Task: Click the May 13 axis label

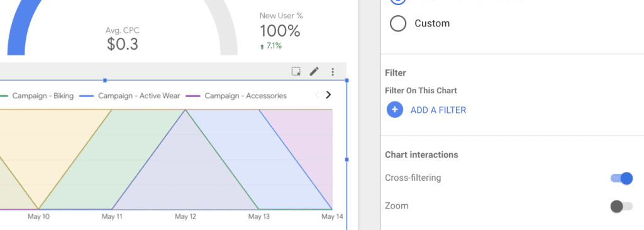Action: [259, 216]
